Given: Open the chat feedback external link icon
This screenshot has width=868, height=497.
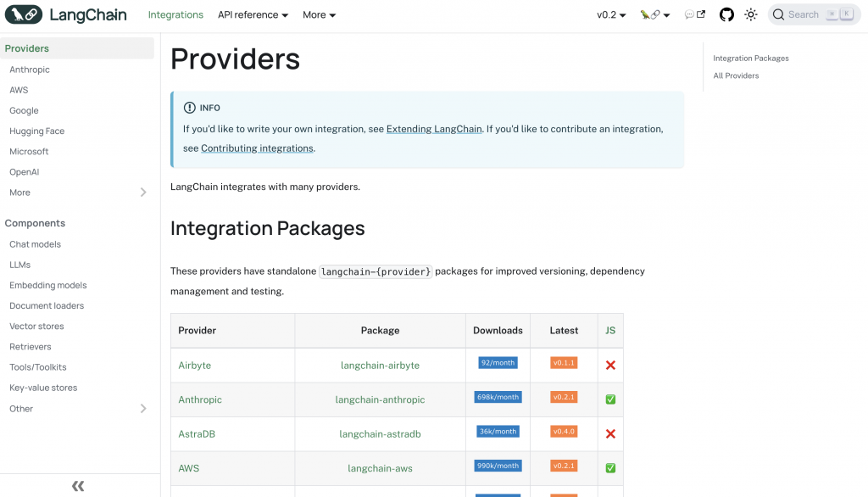Looking at the screenshot, I should tap(695, 14).
